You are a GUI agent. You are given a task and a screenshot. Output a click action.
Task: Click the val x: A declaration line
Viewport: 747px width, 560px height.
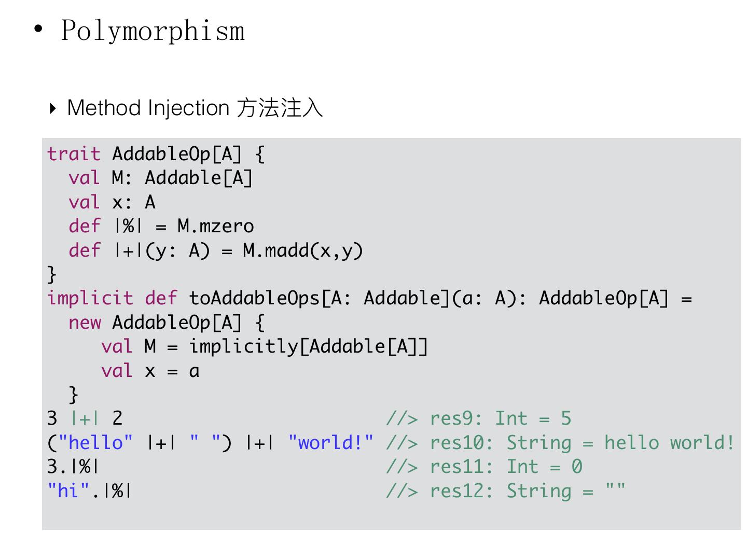[112, 202]
